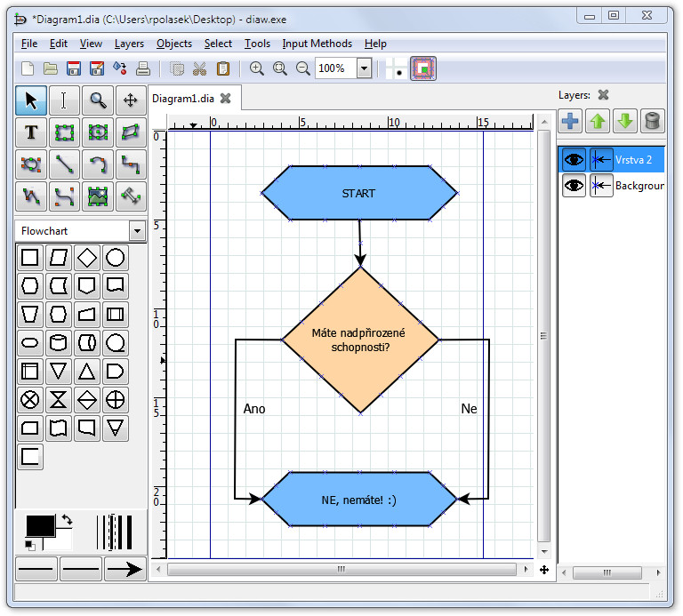Pick the flowchart Summing junction shape
This screenshot has height=616, width=683.
click(x=29, y=400)
